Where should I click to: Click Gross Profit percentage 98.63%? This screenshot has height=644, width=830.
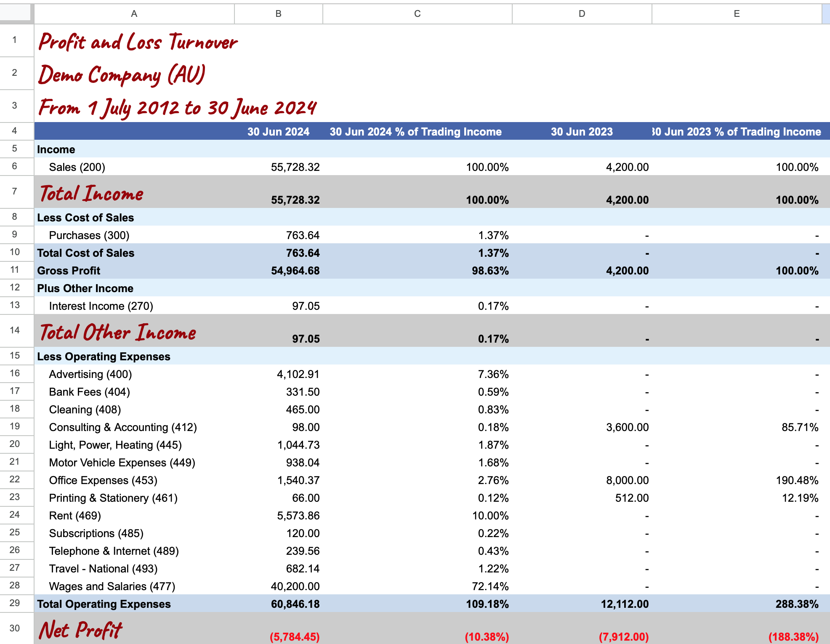(x=490, y=271)
